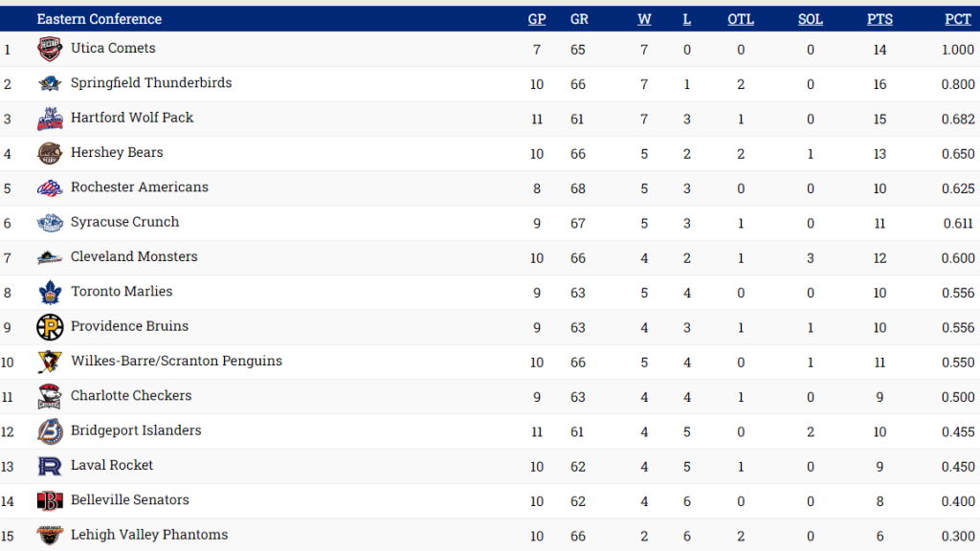Sort table by W column header
The height and width of the screenshot is (551, 980).
coord(644,19)
